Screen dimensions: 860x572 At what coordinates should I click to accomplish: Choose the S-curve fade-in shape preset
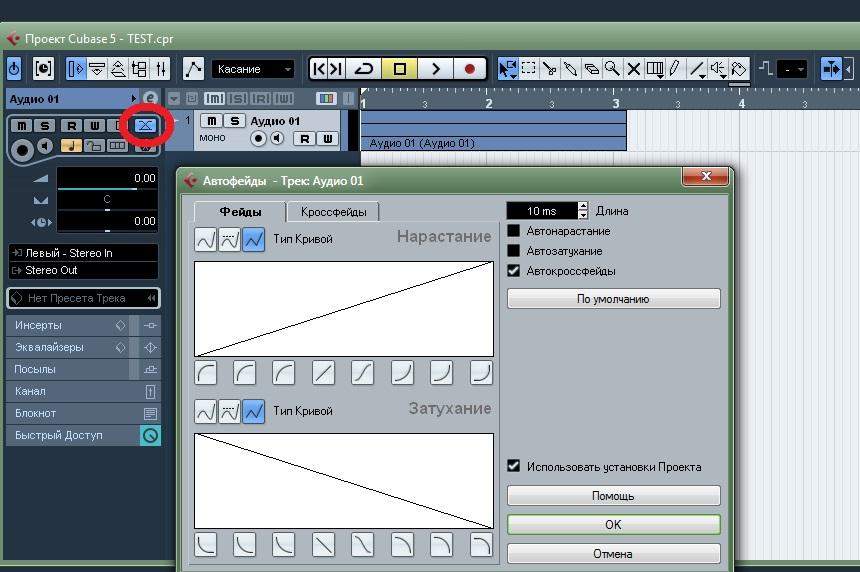(363, 373)
